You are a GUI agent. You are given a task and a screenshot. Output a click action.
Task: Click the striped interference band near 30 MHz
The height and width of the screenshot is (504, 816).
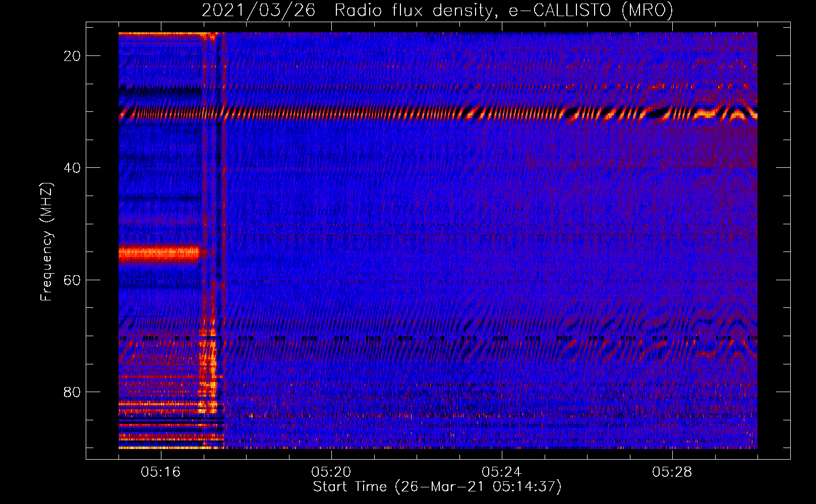pyautogui.click(x=438, y=113)
